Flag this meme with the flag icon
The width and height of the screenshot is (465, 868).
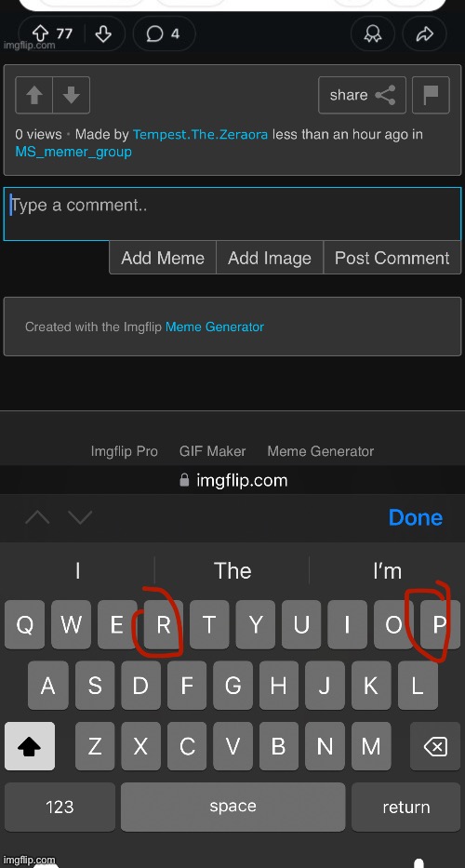pyautogui.click(x=432, y=95)
